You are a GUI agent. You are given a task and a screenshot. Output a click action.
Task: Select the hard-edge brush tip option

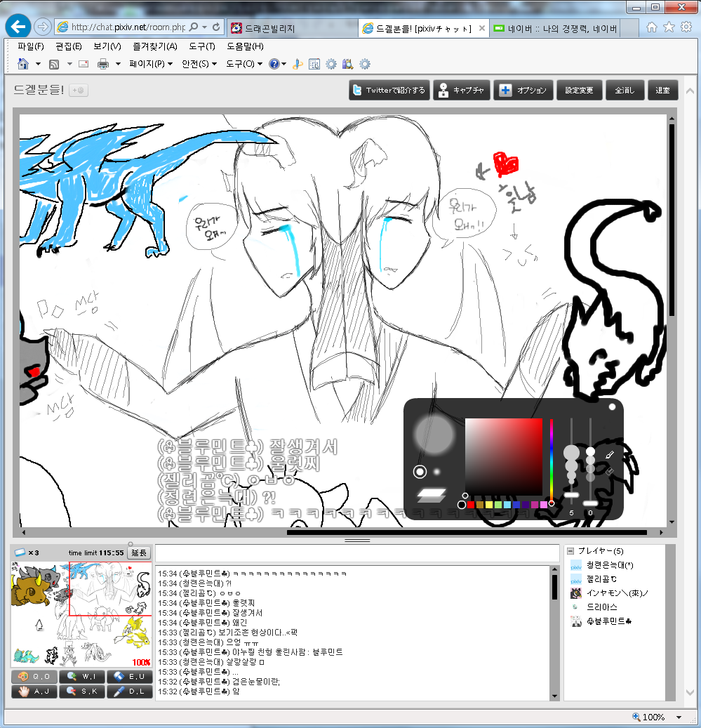[420, 472]
